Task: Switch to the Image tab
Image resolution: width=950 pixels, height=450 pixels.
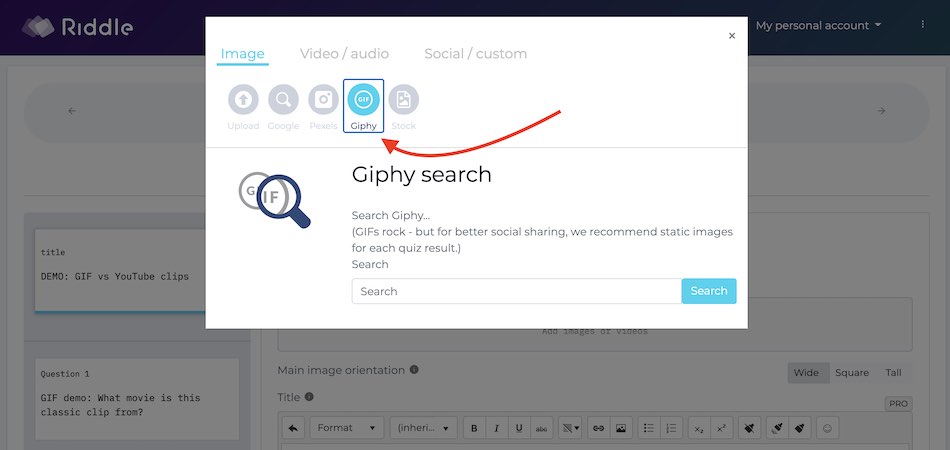Action: (242, 54)
